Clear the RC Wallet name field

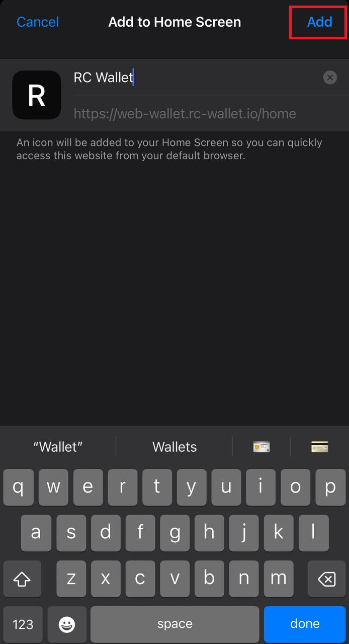[330, 78]
